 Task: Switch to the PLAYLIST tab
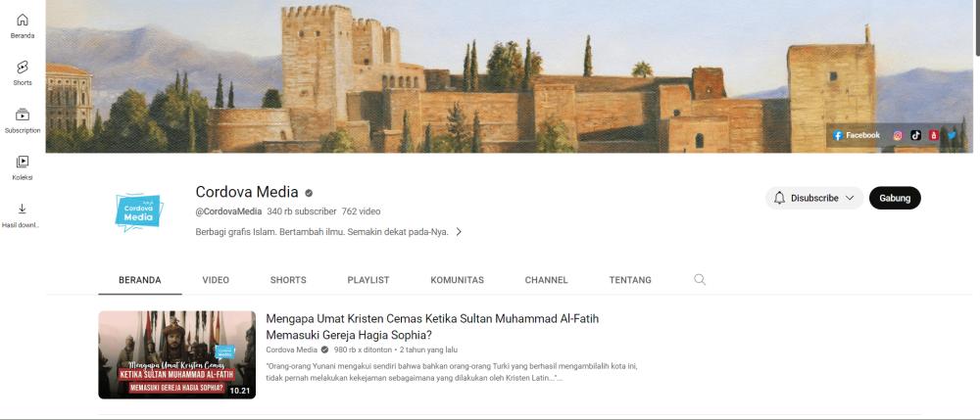click(368, 280)
